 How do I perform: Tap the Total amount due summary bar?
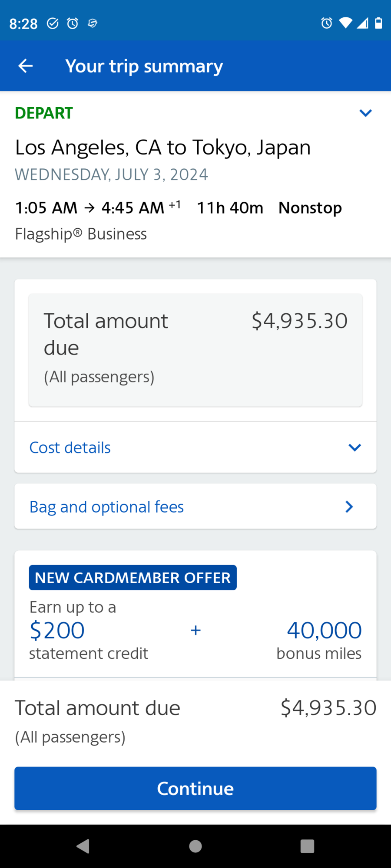pyautogui.click(x=195, y=716)
